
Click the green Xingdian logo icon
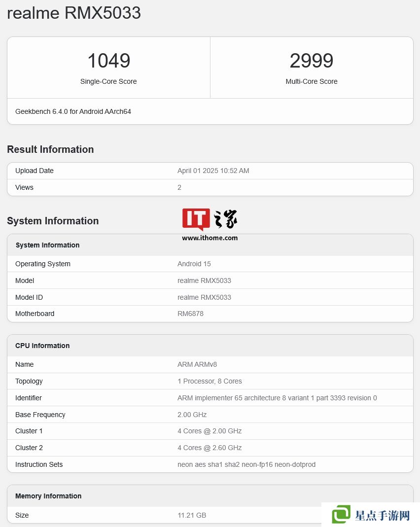tap(341, 515)
